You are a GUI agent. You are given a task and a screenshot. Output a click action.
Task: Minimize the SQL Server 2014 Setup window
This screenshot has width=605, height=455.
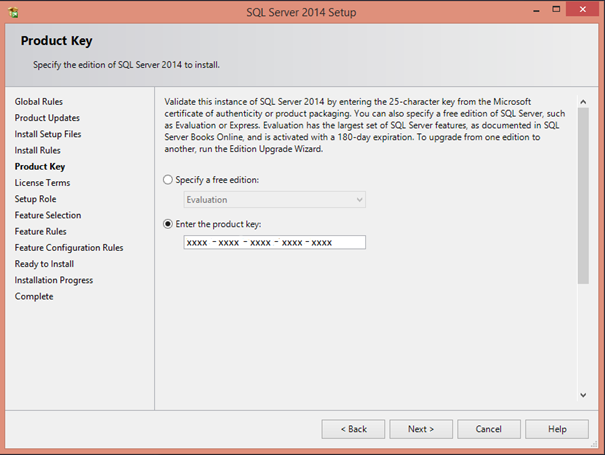click(x=536, y=10)
